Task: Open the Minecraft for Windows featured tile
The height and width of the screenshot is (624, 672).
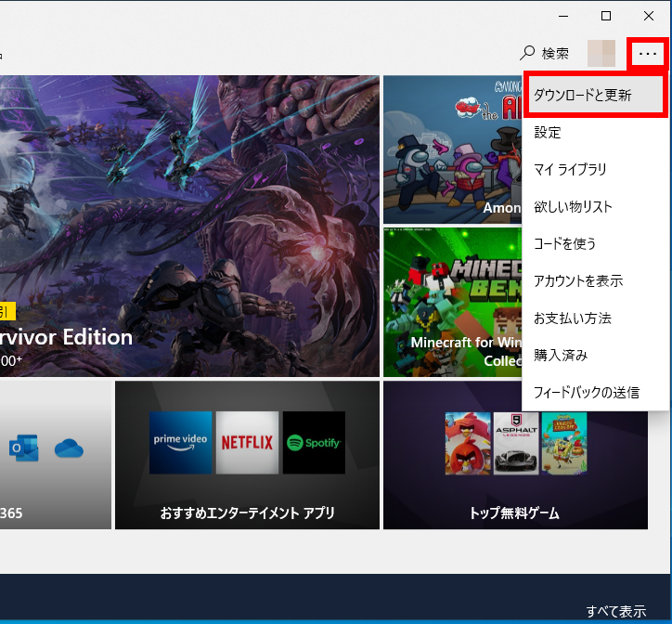Action: click(x=453, y=302)
